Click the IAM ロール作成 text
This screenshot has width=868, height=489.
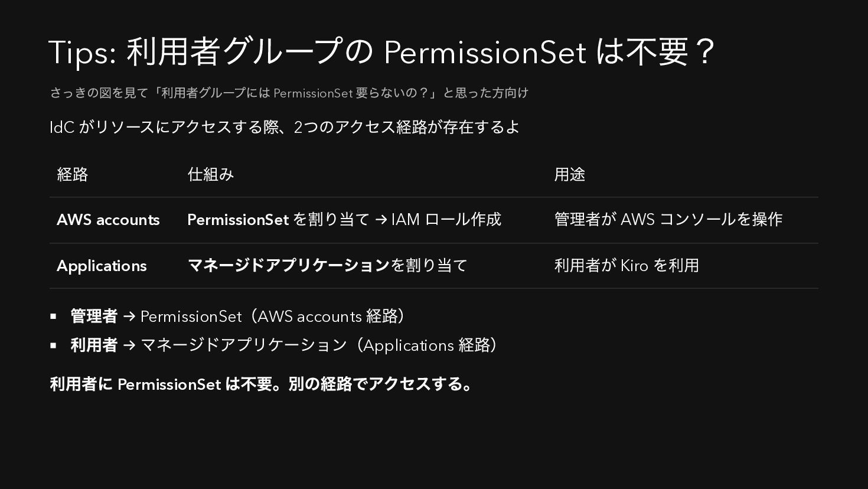(x=446, y=220)
